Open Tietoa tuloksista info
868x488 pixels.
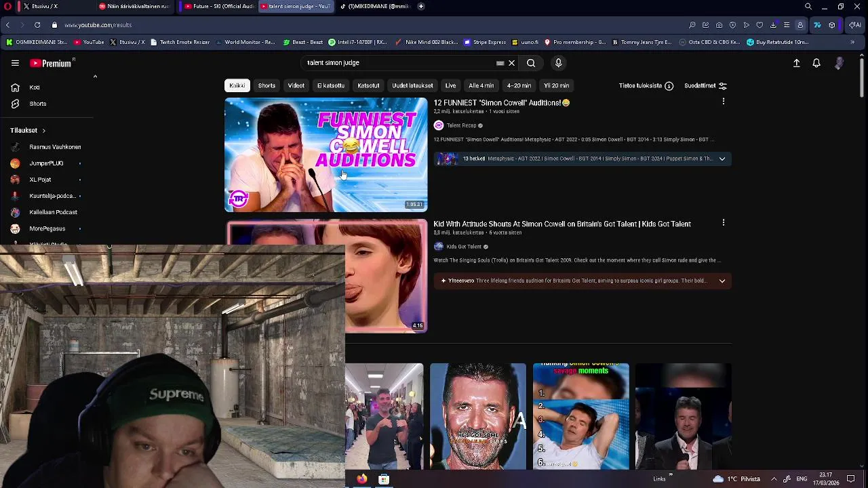(646, 86)
